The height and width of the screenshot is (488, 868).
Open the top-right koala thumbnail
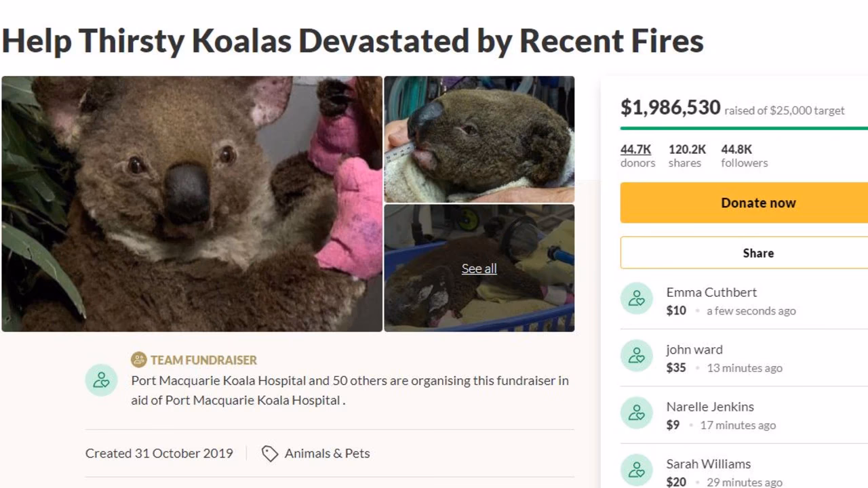click(x=479, y=138)
